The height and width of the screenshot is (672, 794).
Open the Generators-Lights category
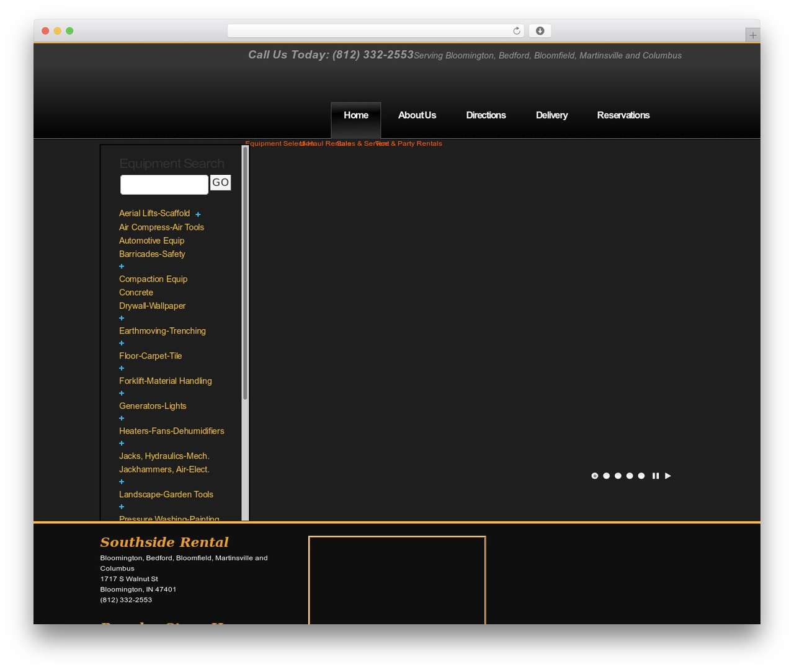[x=153, y=406]
